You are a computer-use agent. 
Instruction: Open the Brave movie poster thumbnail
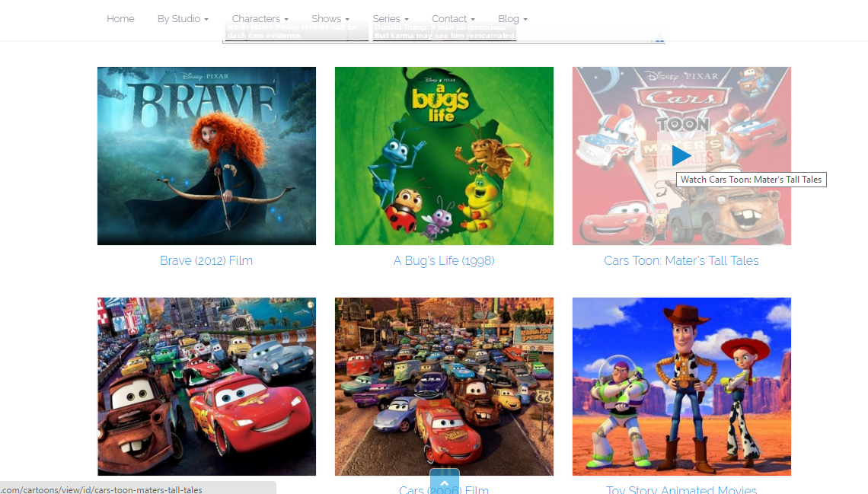coord(206,156)
